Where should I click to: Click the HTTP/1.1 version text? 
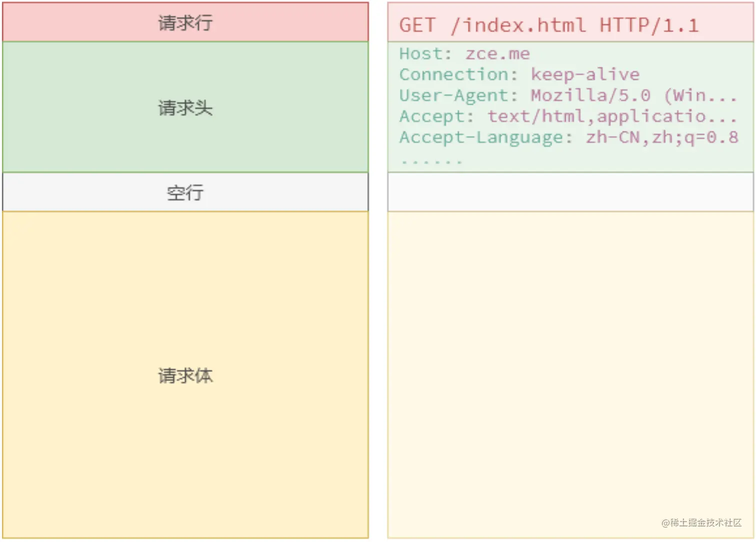648,25
